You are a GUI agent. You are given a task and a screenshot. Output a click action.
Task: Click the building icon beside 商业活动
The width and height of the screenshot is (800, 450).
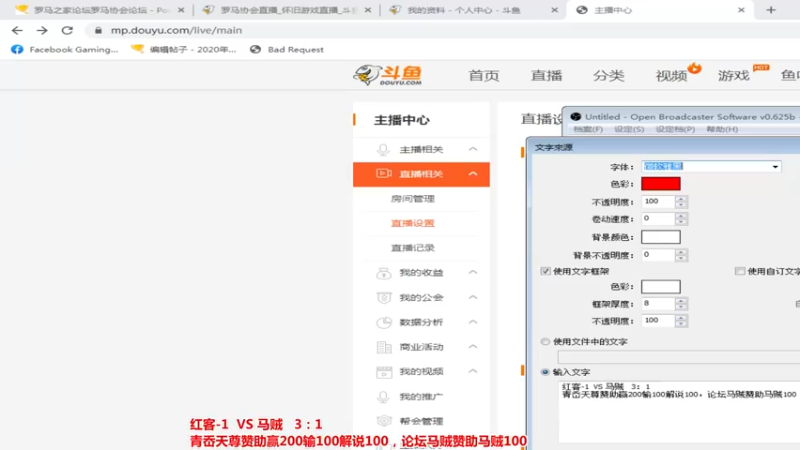(384, 347)
